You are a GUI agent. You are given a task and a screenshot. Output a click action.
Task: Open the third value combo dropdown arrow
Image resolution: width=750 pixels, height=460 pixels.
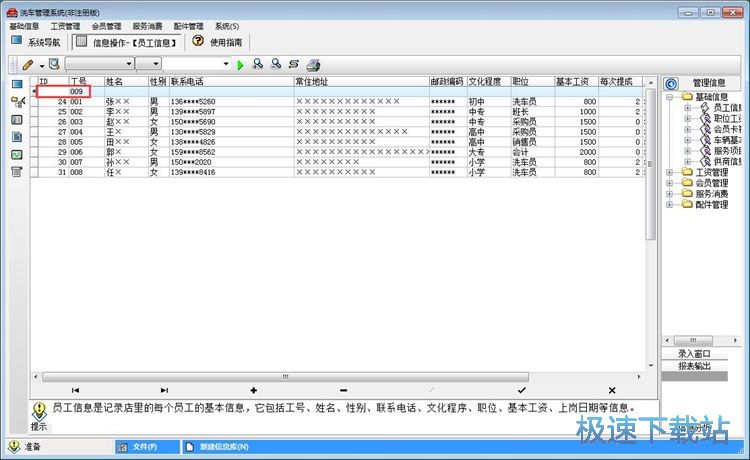pos(226,64)
